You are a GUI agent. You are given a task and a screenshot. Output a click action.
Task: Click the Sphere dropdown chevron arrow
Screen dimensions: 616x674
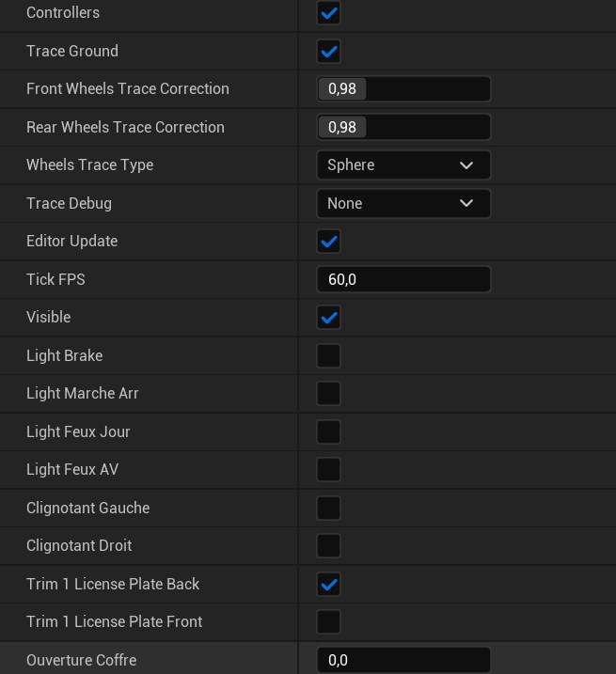pos(466,165)
